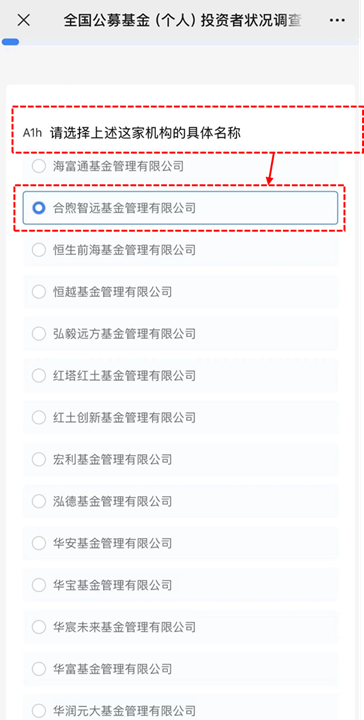The width and height of the screenshot is (364, 720).
Task: Click the survey progress bar
Action: coord(180,42)
